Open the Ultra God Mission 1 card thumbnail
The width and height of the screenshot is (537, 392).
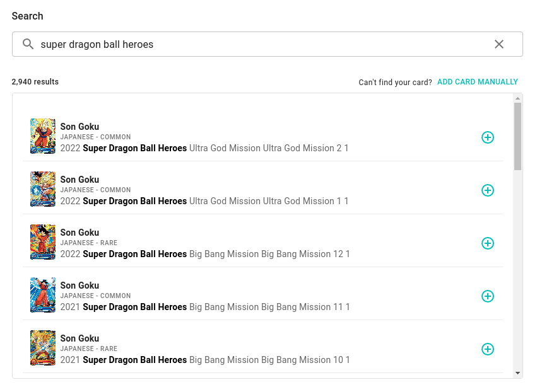tap(43, 189)
